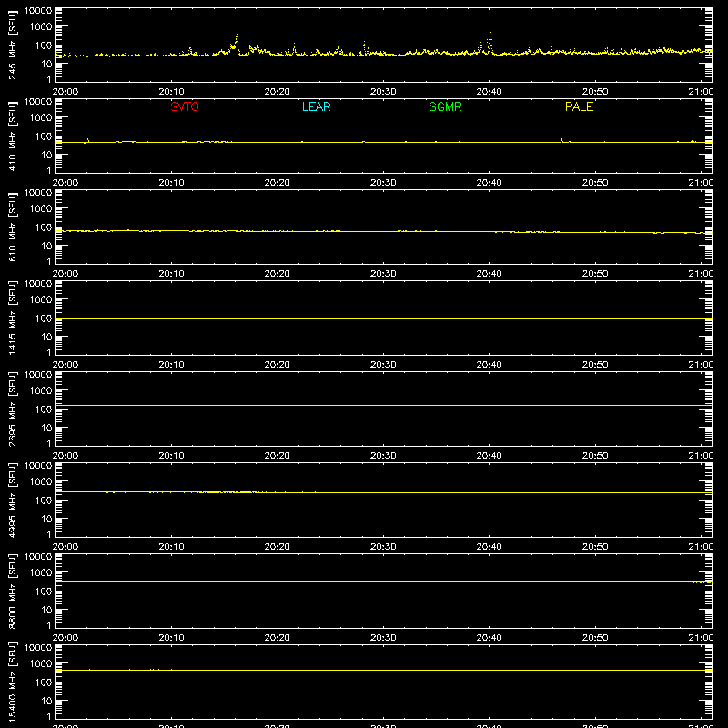Select the 610 MHz [SFU] axis label
The height and width of the screenshot is (728, 728).
13,227
